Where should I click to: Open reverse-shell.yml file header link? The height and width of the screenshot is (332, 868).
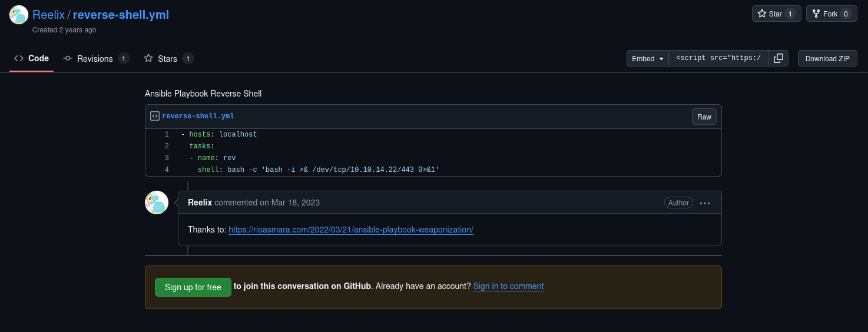coord(198,116)
